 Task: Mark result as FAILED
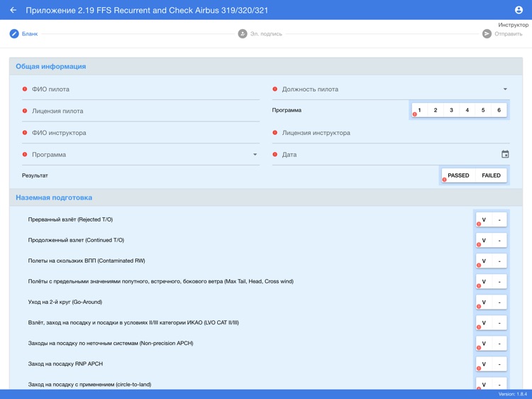pos(491,175)
